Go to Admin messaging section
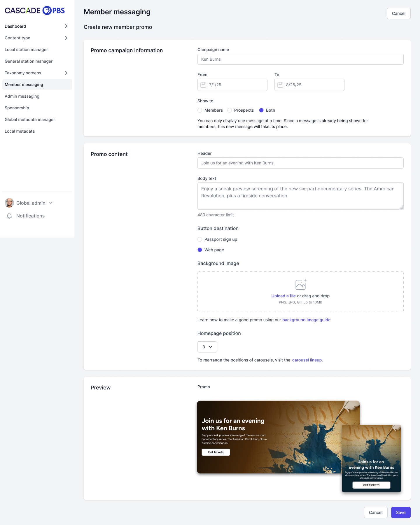 tap(22, 96)
